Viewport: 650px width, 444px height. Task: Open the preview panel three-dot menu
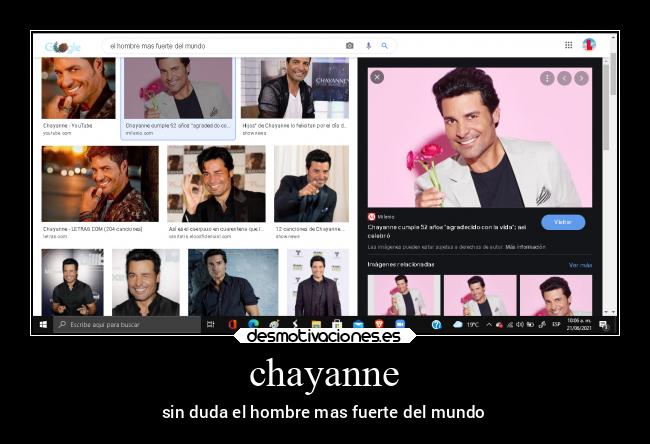click(x=547, y=78)
